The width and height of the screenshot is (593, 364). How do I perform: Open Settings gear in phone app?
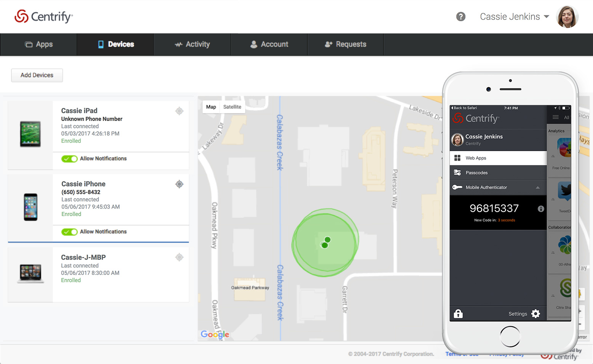point(535,314)
